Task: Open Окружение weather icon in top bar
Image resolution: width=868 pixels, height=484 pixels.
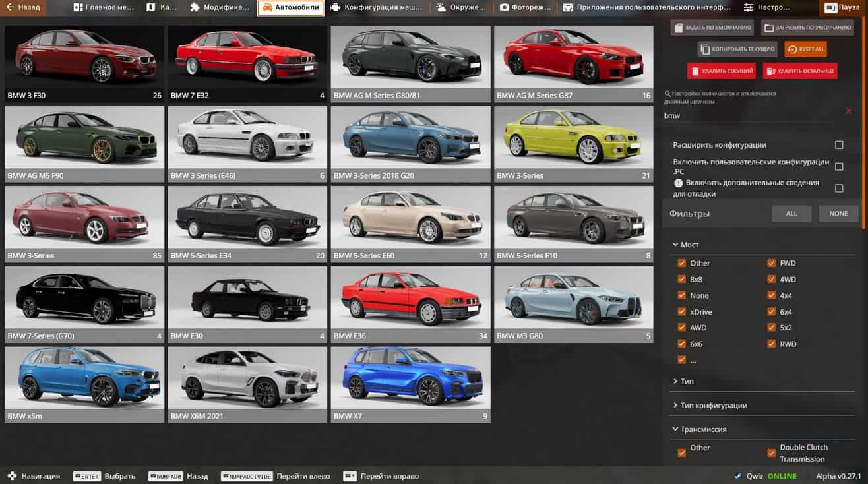Action: [441, 8]
